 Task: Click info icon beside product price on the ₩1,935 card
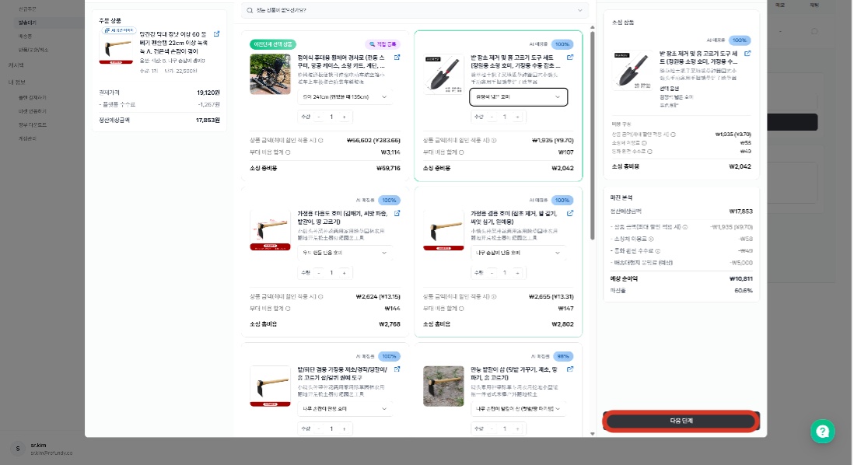[x=494, y=141]
